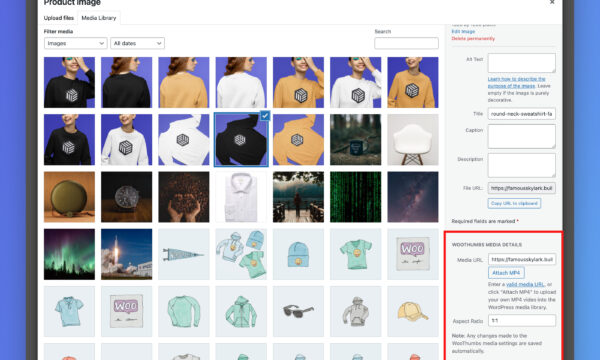Open the 'Learn how to describe the purpose' link
Viewport: 600px width, 360px height.
click(517, 82)
